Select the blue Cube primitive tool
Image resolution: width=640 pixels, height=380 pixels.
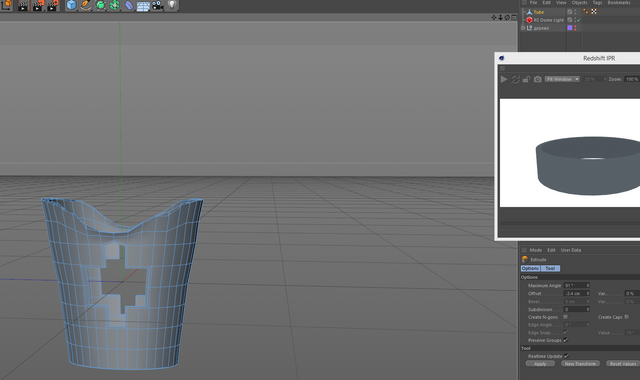71,5
